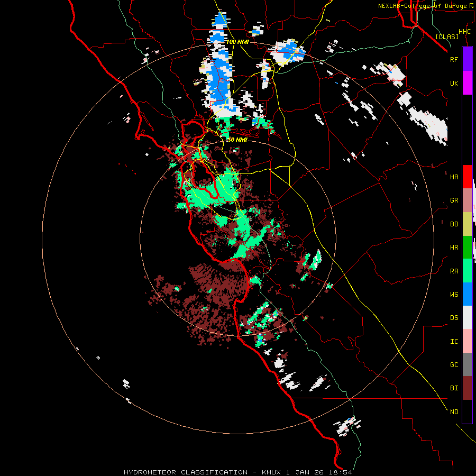Click the Hydrometeor Classification KMUX title text

pos(238,472)
